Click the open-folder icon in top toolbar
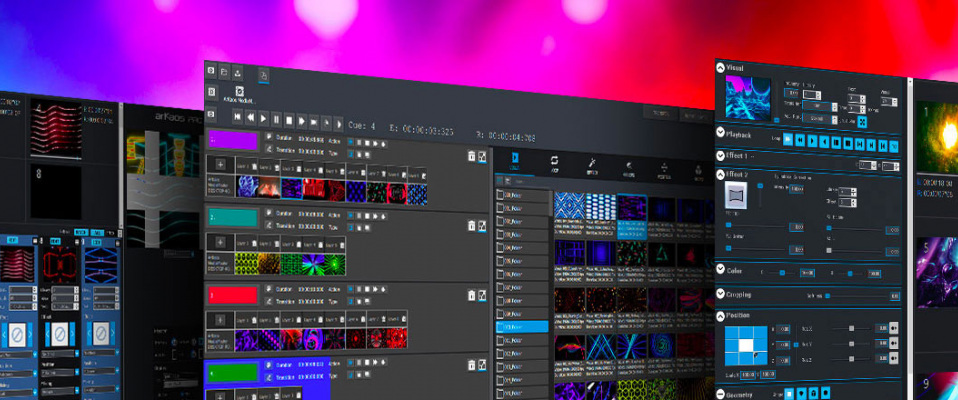958x400 pixels. tap(224, 71)
